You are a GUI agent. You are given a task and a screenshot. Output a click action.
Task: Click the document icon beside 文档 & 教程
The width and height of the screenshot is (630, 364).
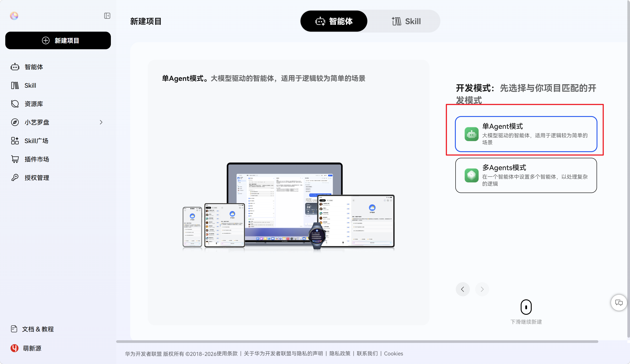[14, 329]
